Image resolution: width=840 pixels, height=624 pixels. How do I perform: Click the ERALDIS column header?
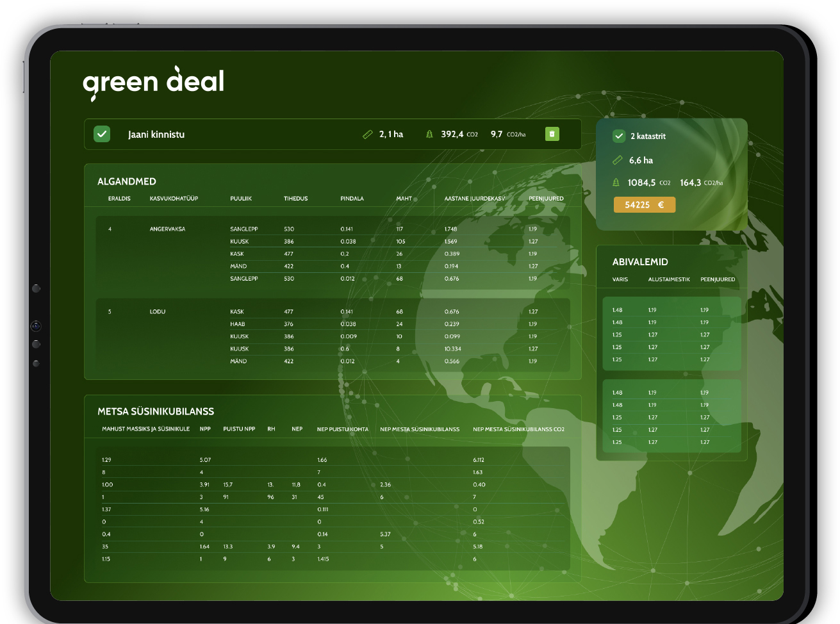[x=119, y=199]
